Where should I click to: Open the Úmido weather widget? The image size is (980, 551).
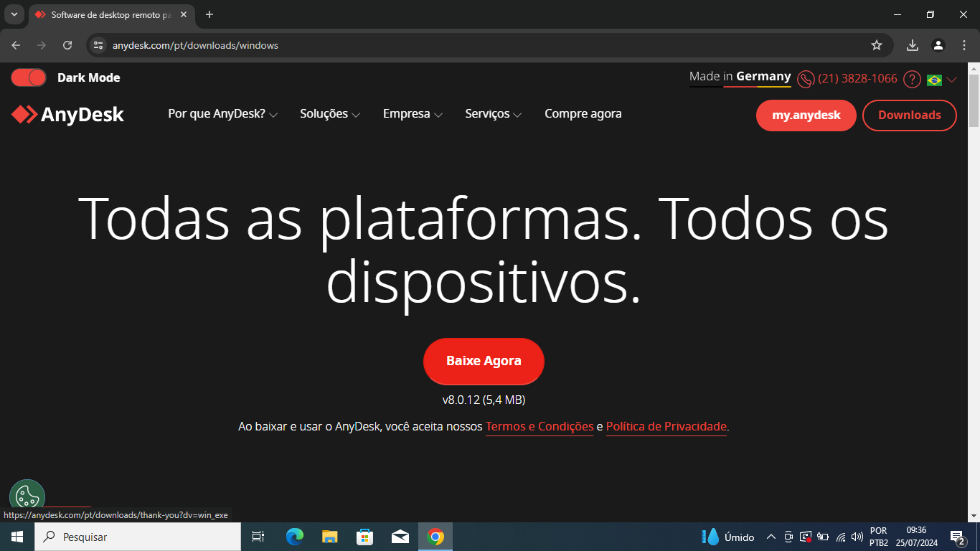pos(728,537)
